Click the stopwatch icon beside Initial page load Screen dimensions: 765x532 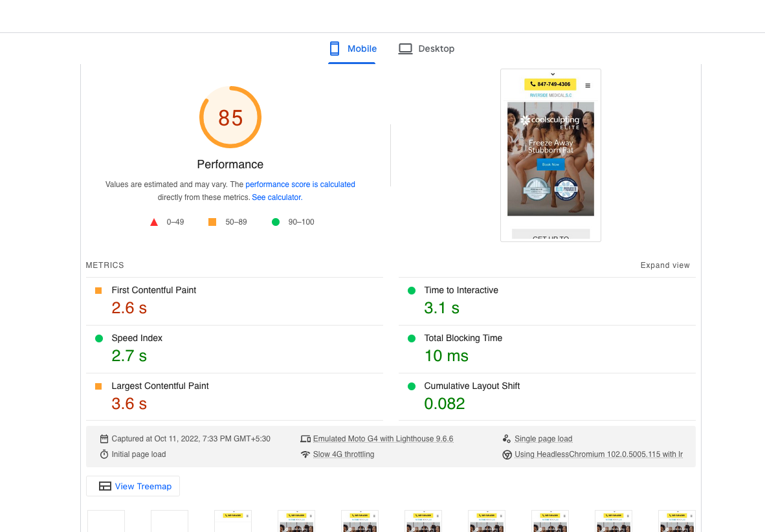(104, 454)
